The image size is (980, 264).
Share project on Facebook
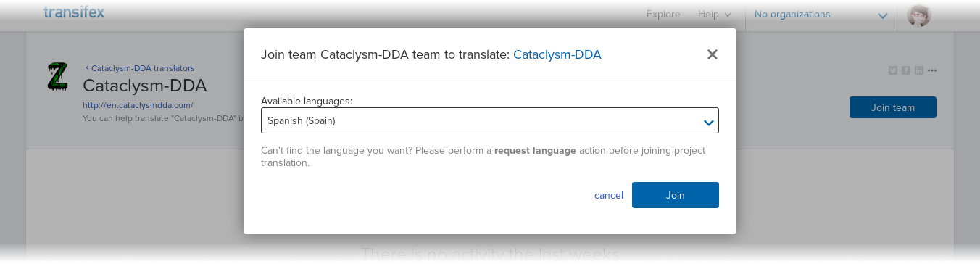pyautogui.click(x=906, y=70)
